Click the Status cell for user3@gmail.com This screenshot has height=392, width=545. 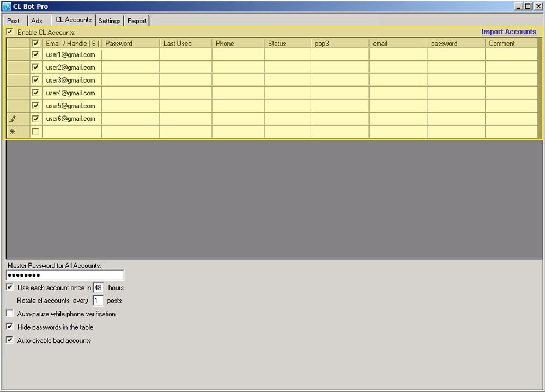tap(288, 80)
